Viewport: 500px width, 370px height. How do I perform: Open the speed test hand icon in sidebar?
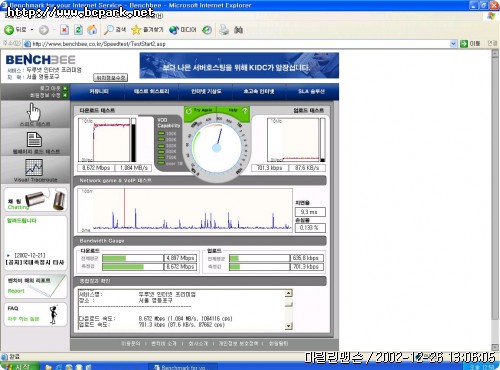[x=34, y=112]
